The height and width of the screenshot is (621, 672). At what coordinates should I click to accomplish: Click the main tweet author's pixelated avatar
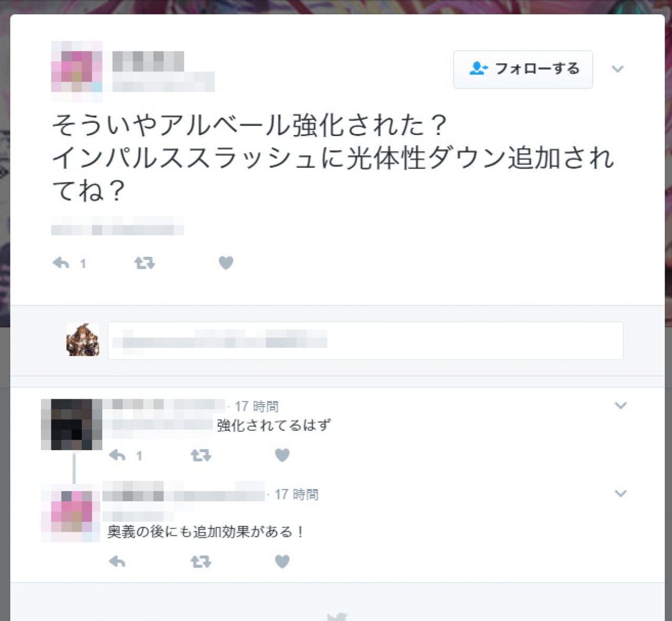(77, 71)
